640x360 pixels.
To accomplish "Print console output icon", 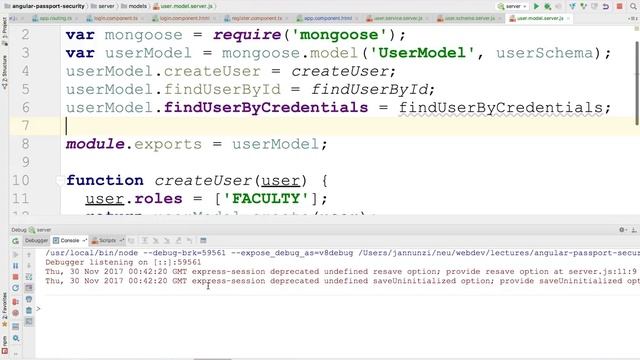I will [x=29, y=299].
